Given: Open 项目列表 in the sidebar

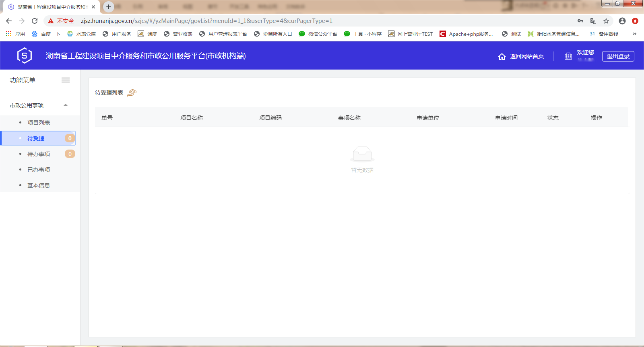Looking at the screenshot, I should pyautogui.click(x=39, y=123).
